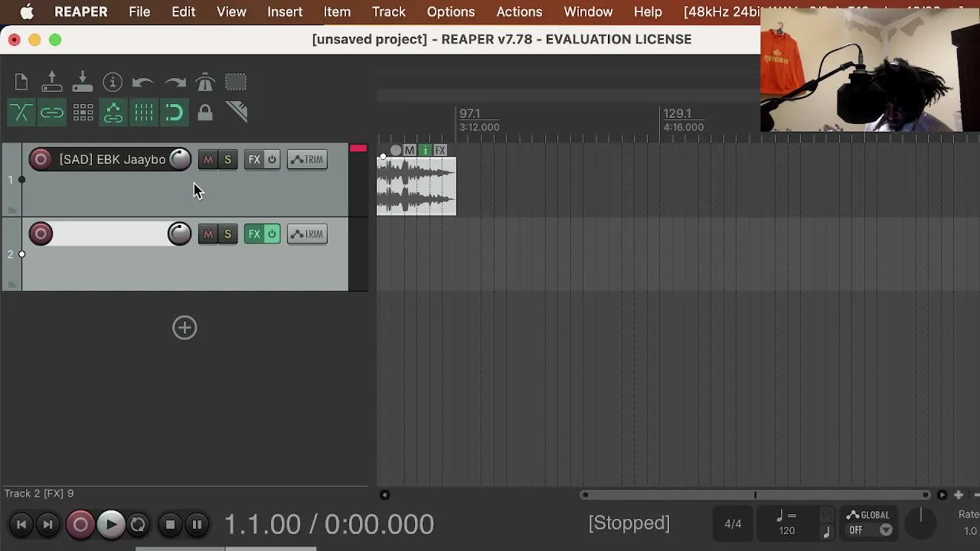Click the 120 BPM tempo field
The height and width of the screenshot is (551, 980).
787,530
